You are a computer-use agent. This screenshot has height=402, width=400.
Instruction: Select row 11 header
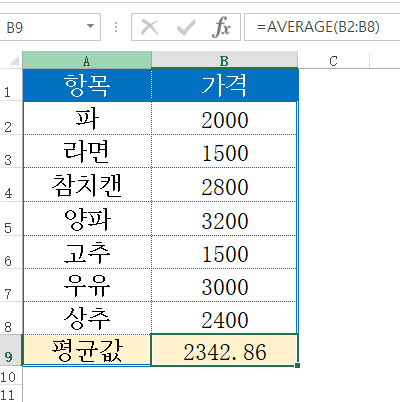[11, 394]
